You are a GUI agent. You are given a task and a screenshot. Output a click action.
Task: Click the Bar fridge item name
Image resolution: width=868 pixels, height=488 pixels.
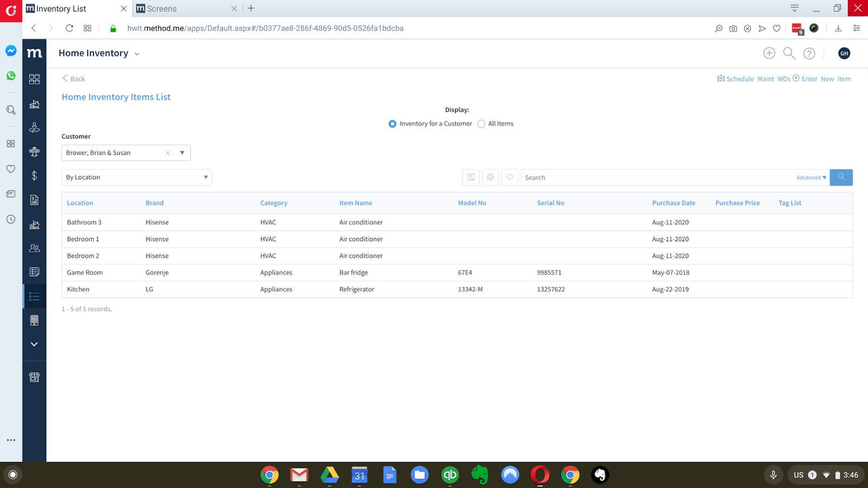point(354,273)
